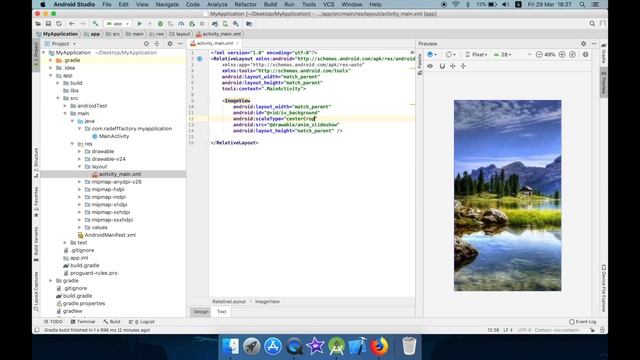This screenshot has width=640, height=360.
Task: Click the Save All toolbar icon
Action: pyautogui.click(x=48, y=24)
